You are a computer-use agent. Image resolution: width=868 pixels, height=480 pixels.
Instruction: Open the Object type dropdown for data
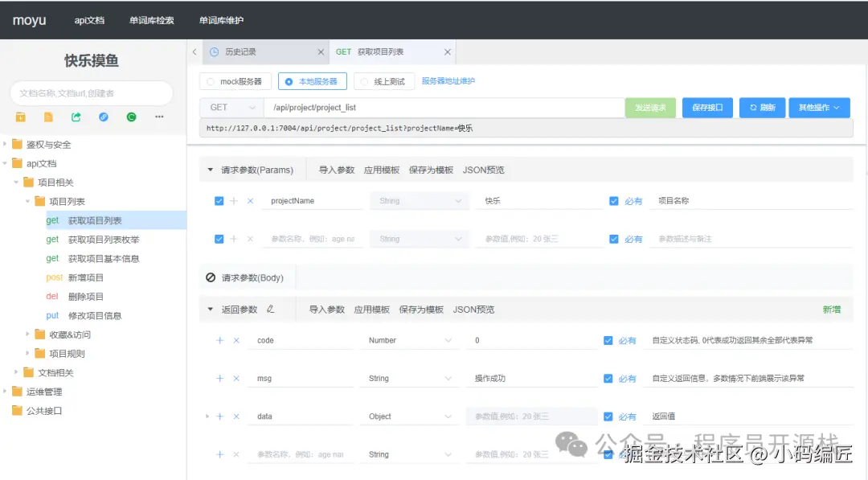pyautogui.click(x=409, y=416)
